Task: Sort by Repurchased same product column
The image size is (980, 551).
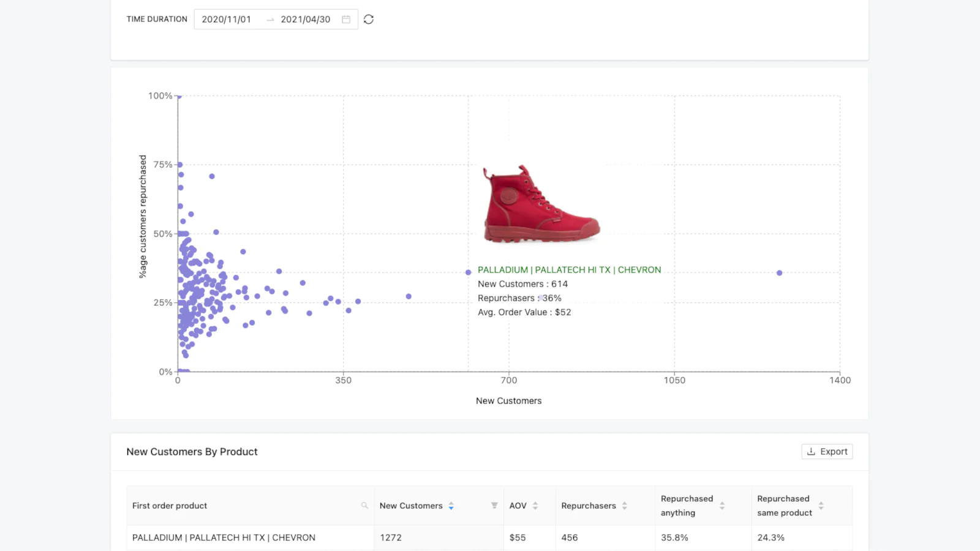Action: [821, 506]
